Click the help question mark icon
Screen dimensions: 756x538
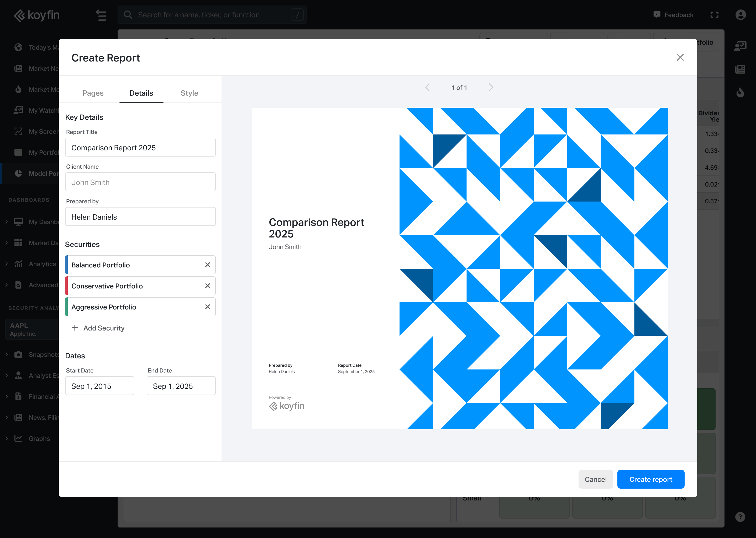pyautogui.click(x=740, y=517)
